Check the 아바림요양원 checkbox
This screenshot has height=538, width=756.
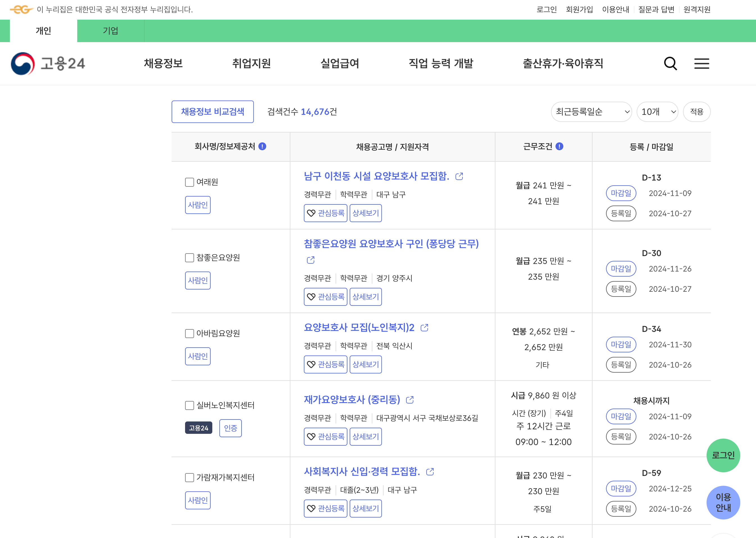[x=190, y=334]
